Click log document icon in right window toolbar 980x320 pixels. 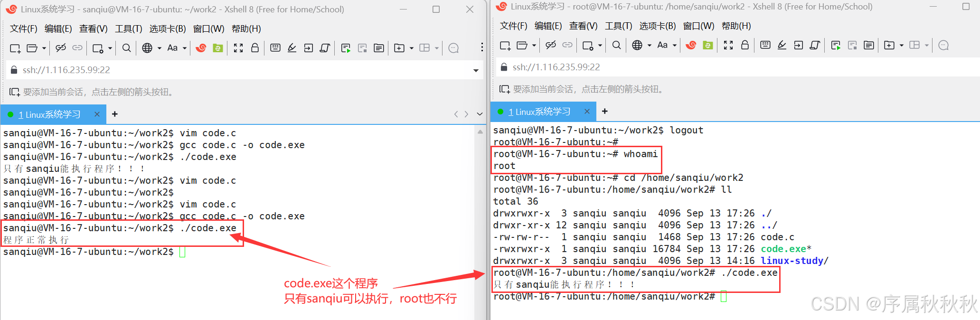point(869,45)
